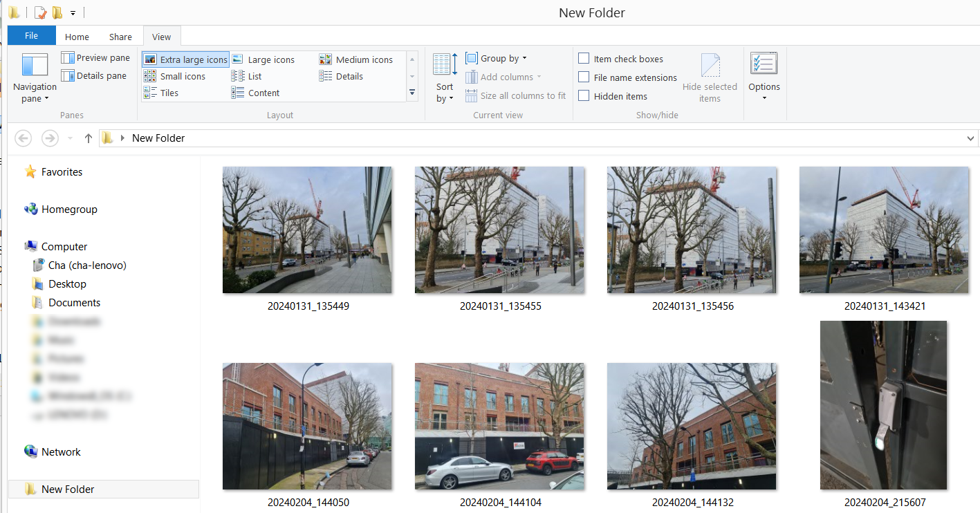Image resolution: width=980 pixels, height=513 pixels.
Task: Select thumbnail of photo 20240131_135456
Action: tap(692, 230)
